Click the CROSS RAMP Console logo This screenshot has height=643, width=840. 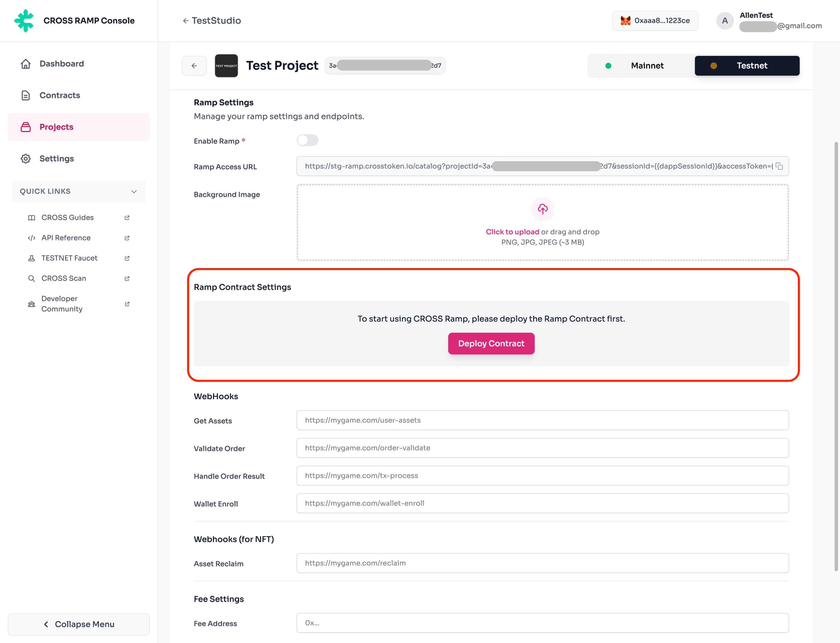24,21
